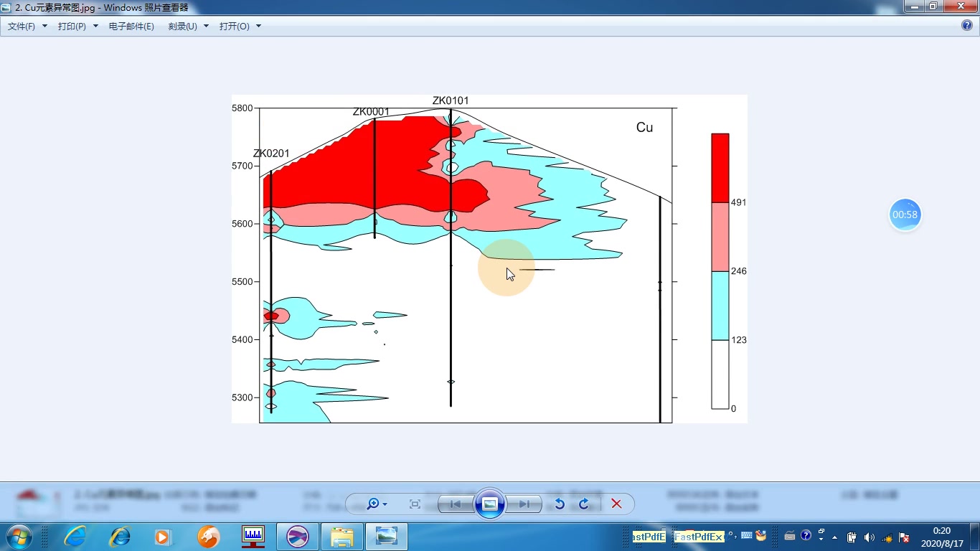Click the 5800 axis label

pos(242,108)
